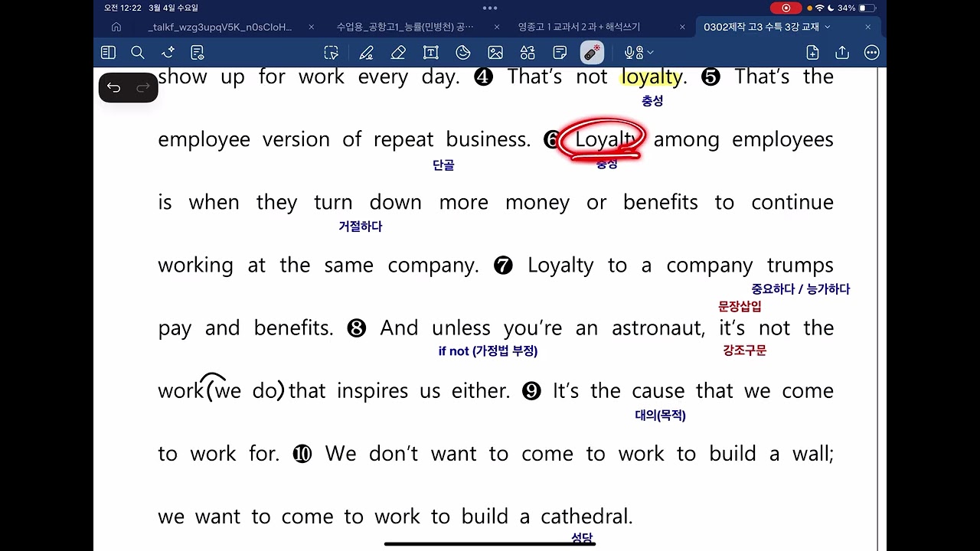Viewport: 980px width, 551px height.
Task: Redo the last action
Action: click(142, 88)
